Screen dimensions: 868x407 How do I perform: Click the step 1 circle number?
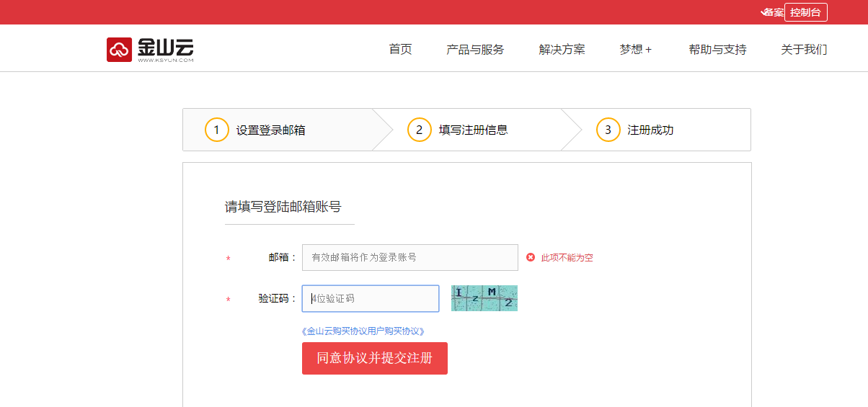click(216, 130)
